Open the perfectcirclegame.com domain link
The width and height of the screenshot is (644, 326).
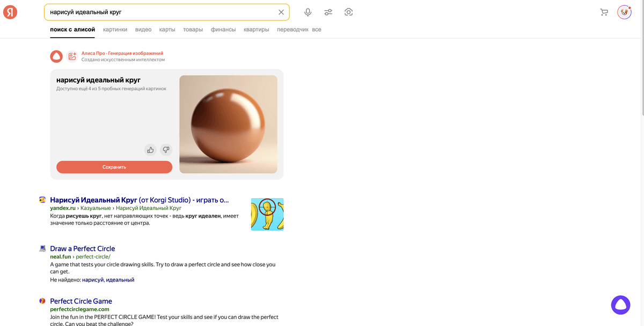[x=79, y=309]
